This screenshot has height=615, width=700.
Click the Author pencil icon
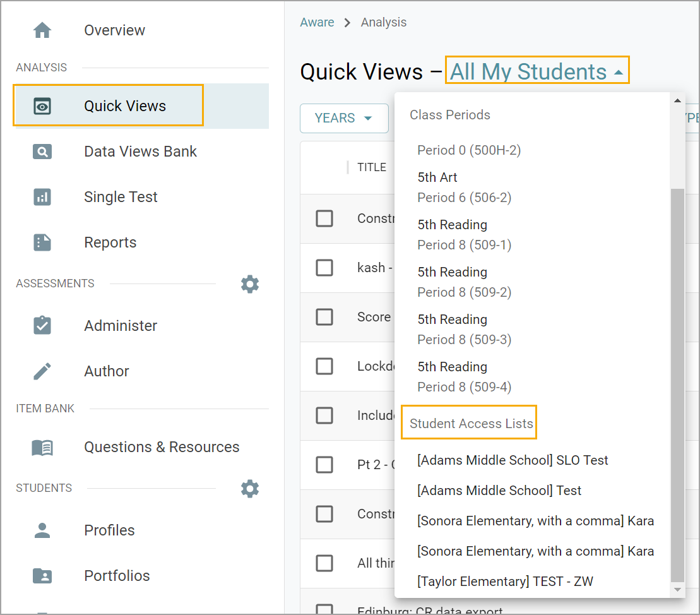tap(42, 371)
